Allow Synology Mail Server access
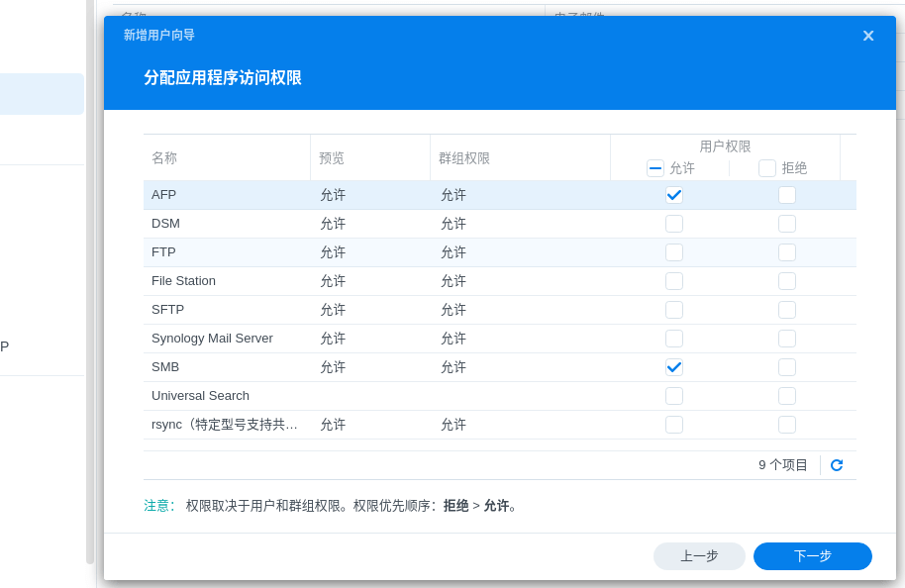The width and height of the screenshot is (905, 588). pyautogui.click(x=674, y=339)
